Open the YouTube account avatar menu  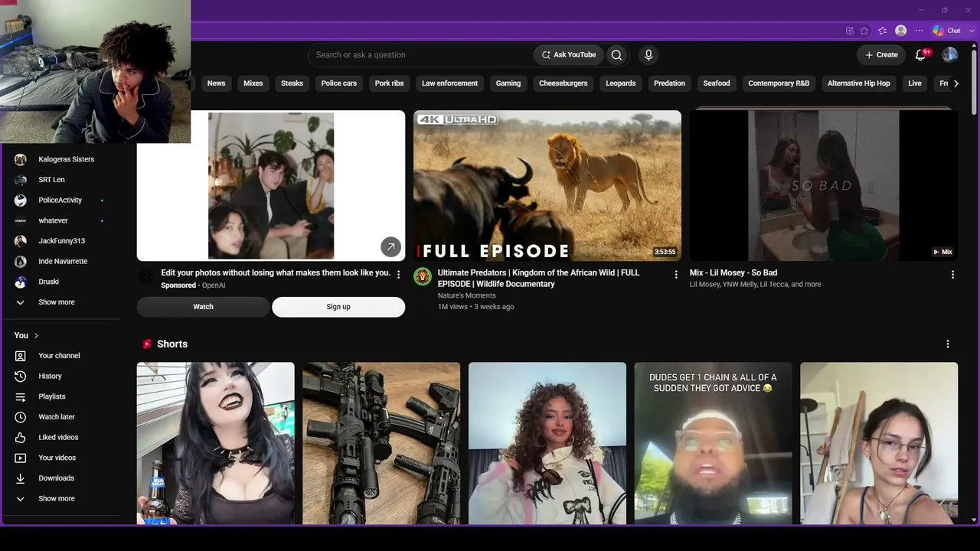[x=949, y=55]
